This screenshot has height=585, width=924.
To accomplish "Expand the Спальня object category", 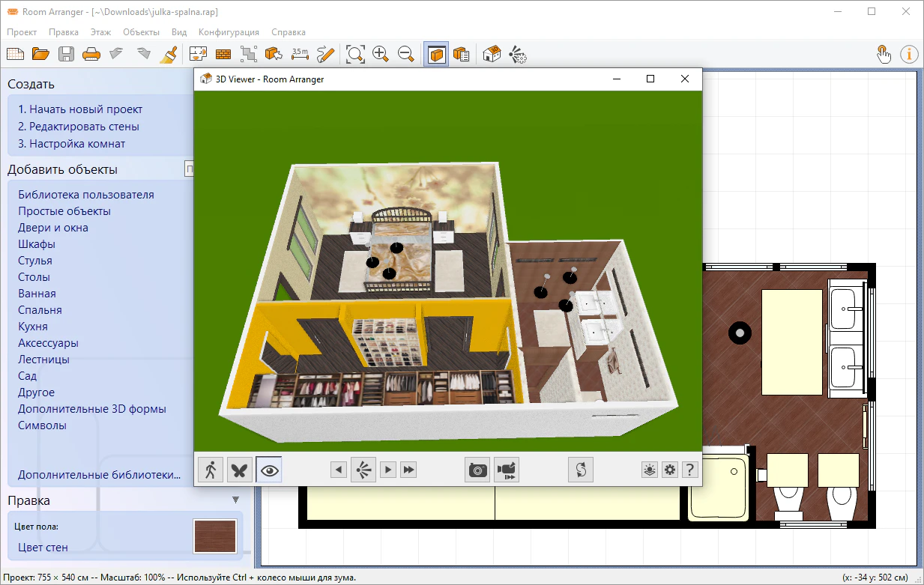I will (40, 310).
